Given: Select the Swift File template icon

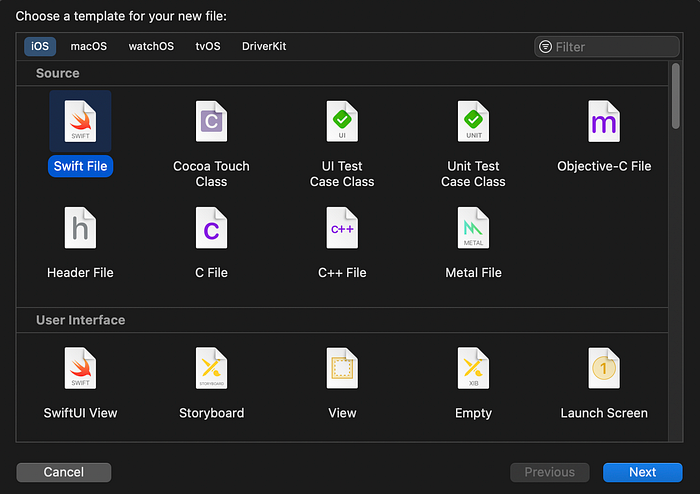Looking at the screenshot, I should (80, 121).
